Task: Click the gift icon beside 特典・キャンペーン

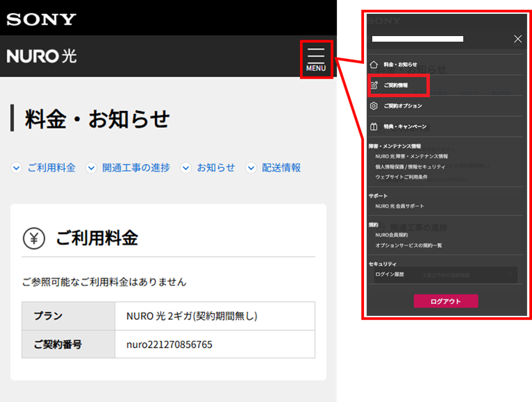Action: tap(374, 126)
